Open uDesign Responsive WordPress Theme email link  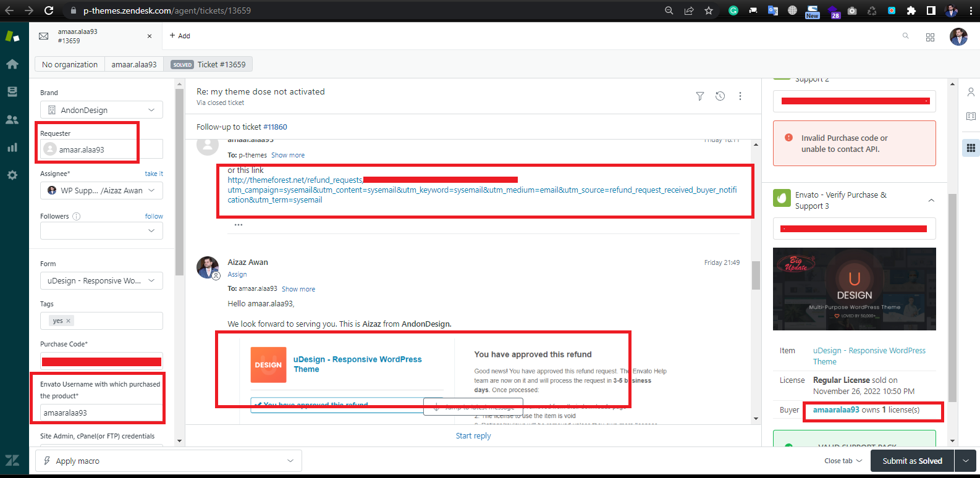pos(358,364)
